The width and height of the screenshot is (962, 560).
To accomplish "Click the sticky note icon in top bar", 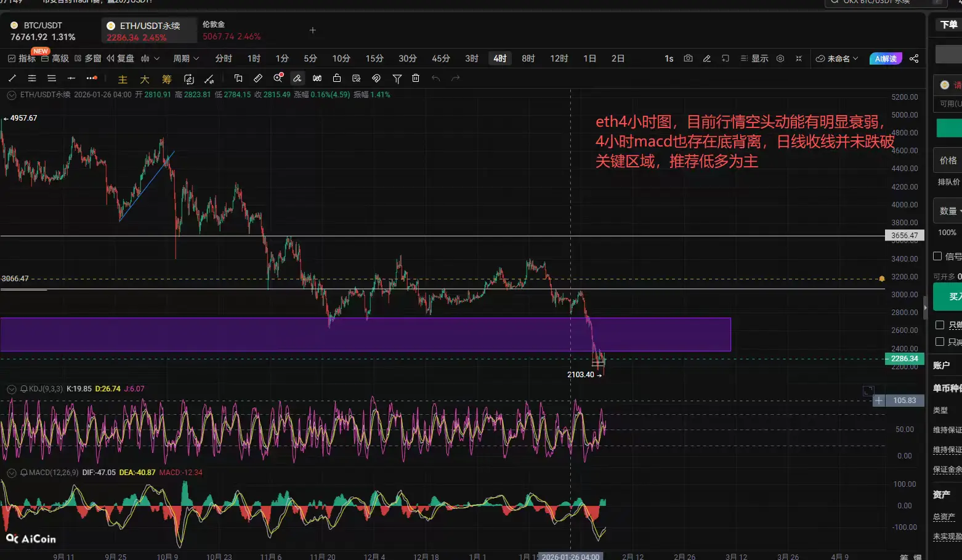I will pyautogui.click(x=726, y=58).
